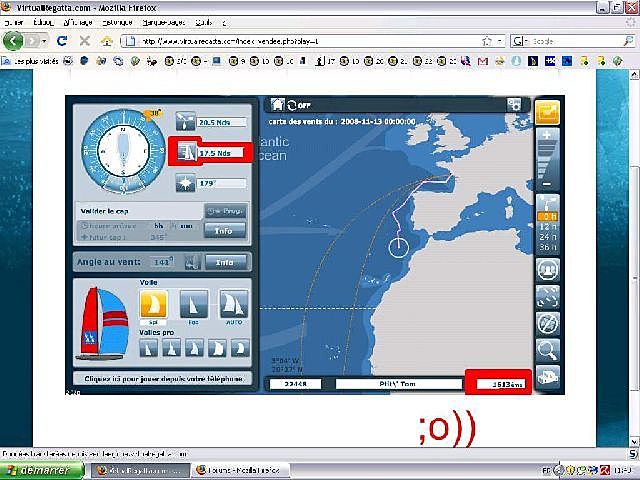Click the search magnifier button in Firefox

click(x=628, y=41)
